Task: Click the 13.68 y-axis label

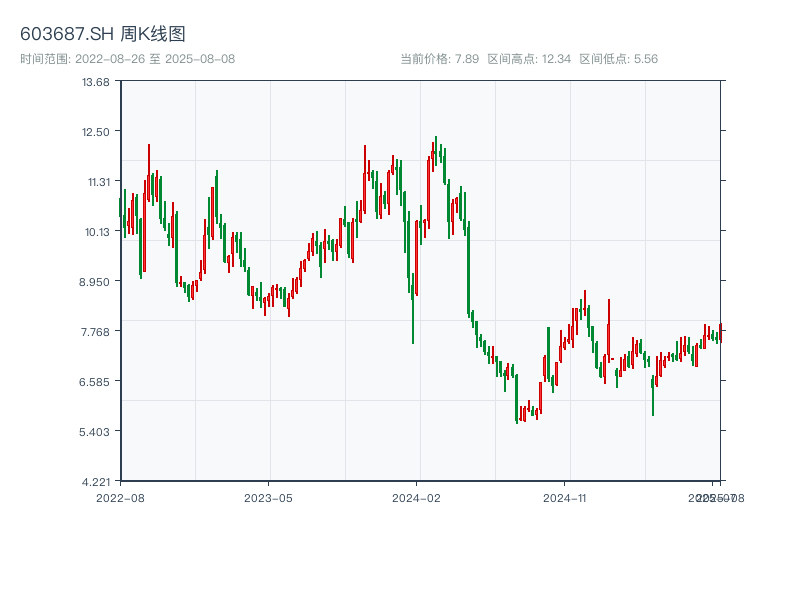Action: pyautogui.click(x=96, y=81)
